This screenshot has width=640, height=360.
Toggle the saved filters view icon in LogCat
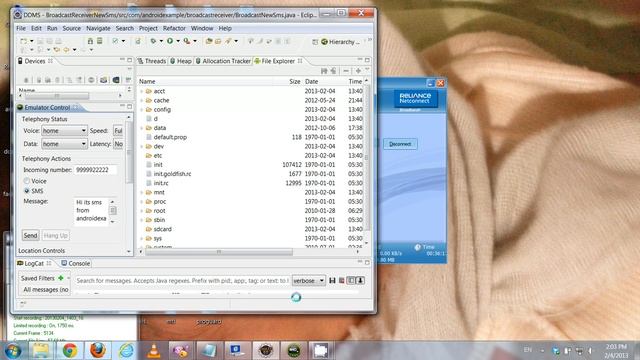tap(351, 280)
